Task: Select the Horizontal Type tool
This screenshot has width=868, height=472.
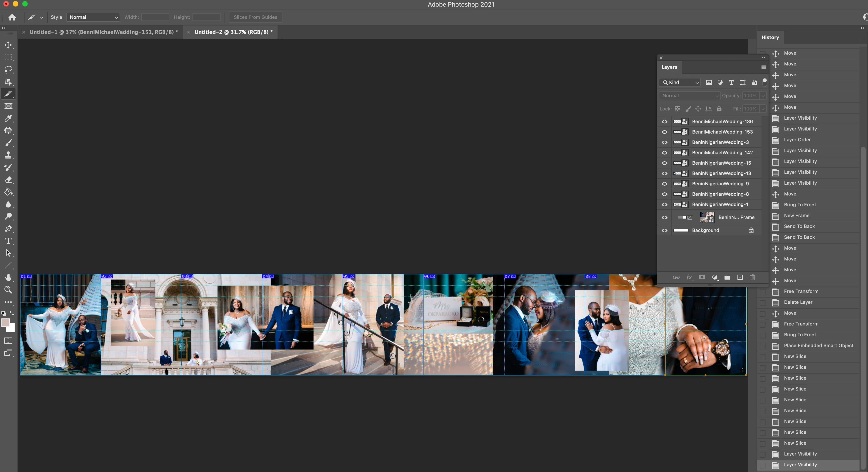Action: coord(8,241)
